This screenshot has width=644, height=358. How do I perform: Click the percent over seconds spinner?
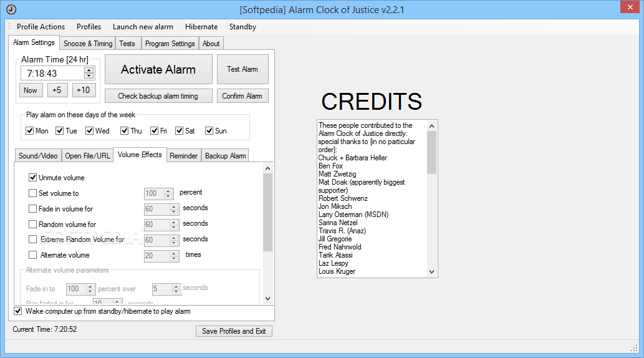click(x=166, y=289)
